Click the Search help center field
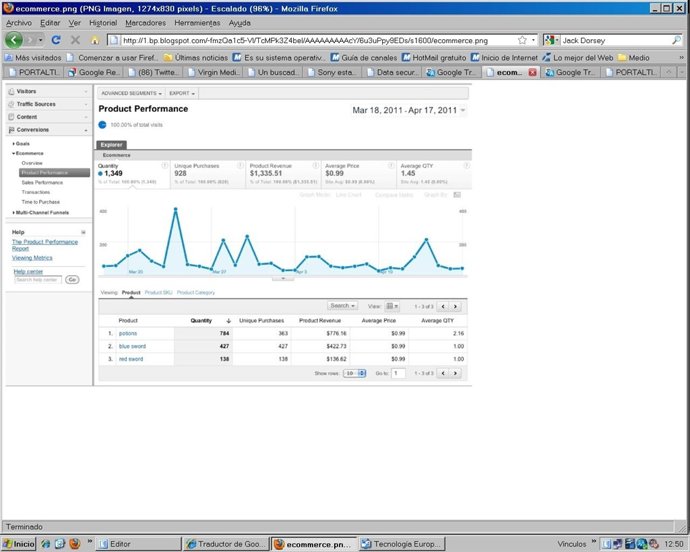 38,280
